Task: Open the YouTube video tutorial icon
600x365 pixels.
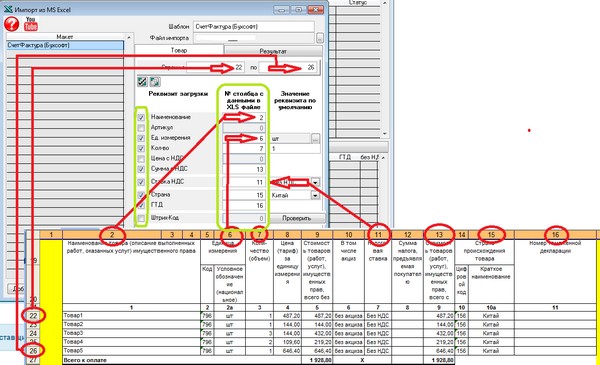Action: click(31, 24)
